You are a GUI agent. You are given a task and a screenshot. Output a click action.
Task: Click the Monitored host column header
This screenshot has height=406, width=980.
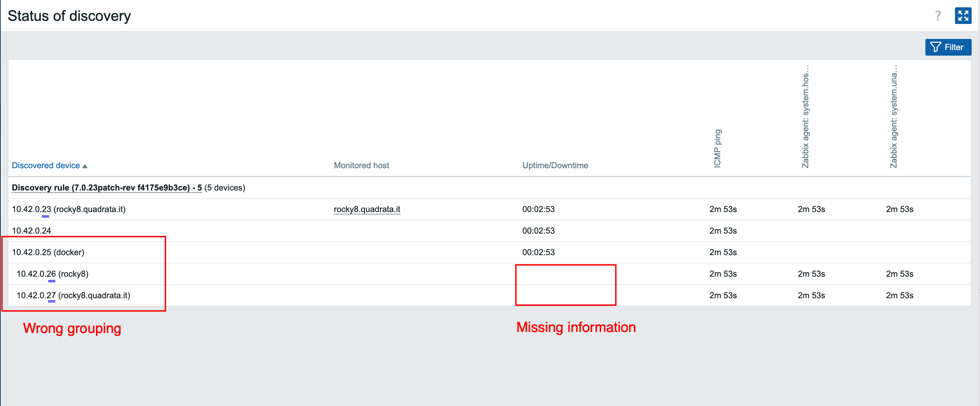point(361,165)
